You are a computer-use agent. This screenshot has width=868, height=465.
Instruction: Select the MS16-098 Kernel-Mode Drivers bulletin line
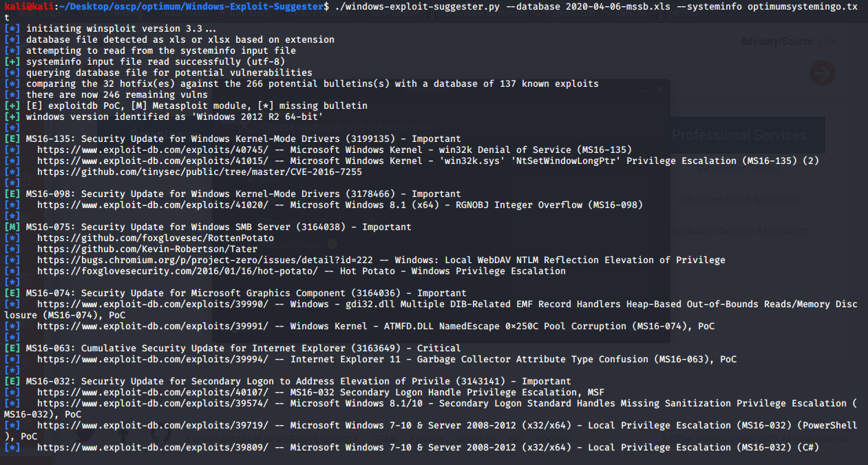tap(244, 194)
